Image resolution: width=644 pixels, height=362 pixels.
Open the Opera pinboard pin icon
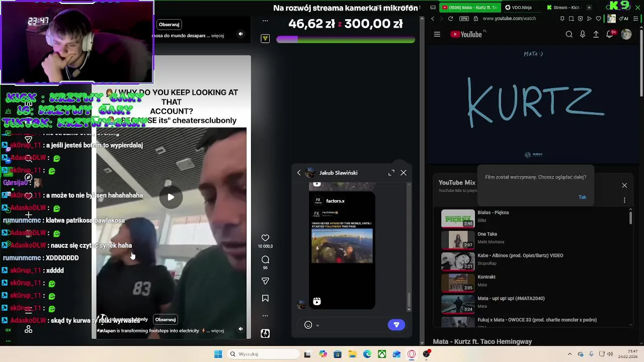(x=562, y=19)
